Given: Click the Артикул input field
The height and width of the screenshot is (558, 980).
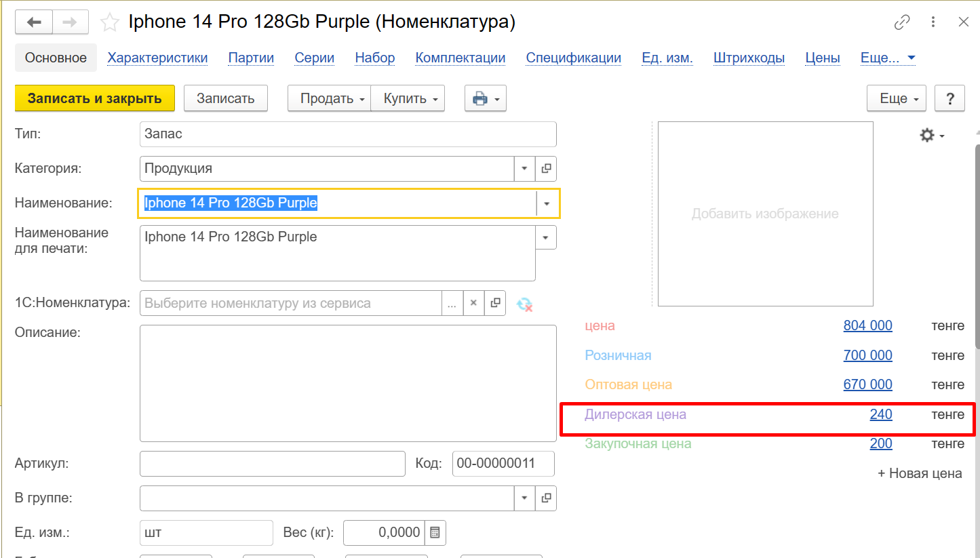Looking at the screenshot, I should pyautogui.click(x=272, y=464).
